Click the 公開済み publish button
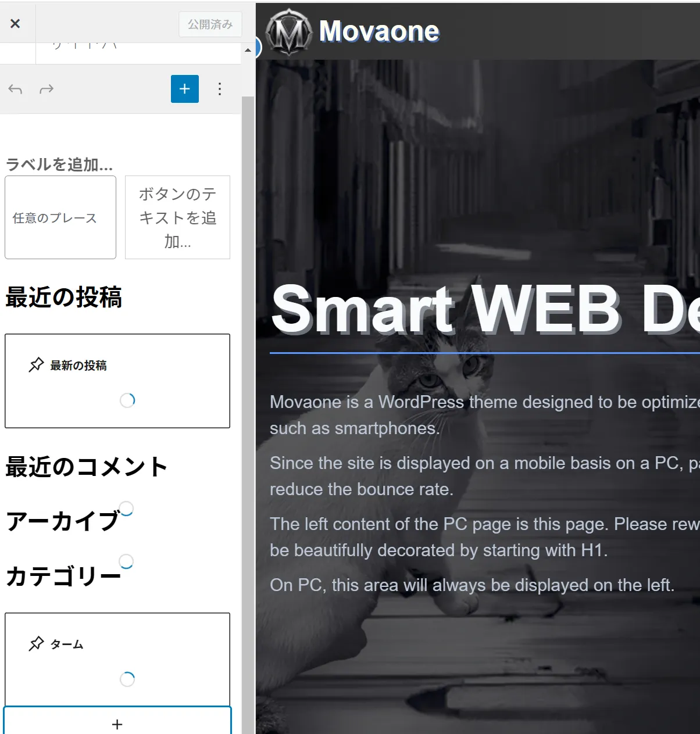 pyautogui.click(x=210, y=24)
